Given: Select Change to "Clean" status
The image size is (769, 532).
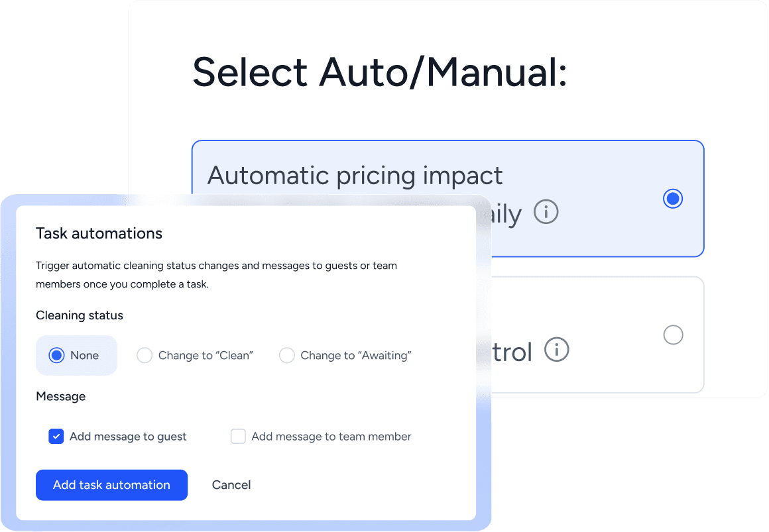Looking at the screenshot, I should point(145,355).
